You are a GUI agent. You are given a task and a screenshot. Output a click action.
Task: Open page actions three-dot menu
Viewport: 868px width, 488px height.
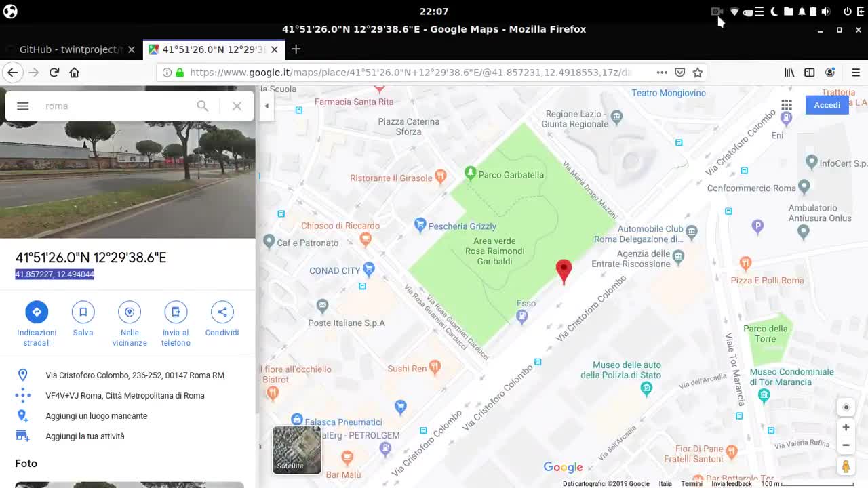662,73
